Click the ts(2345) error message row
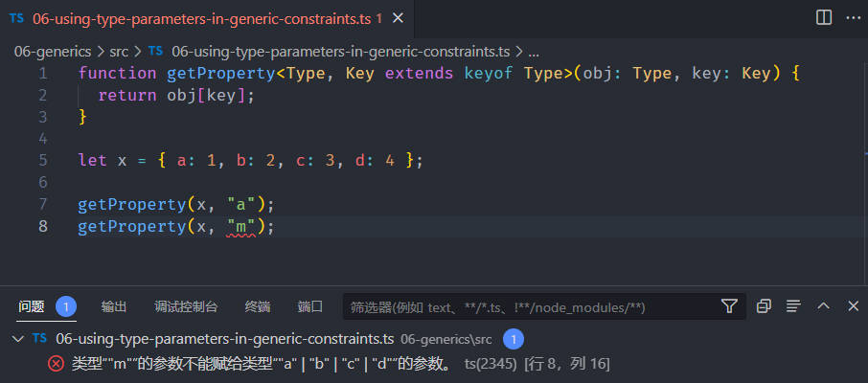868x383 pixels. pos(287,363)
